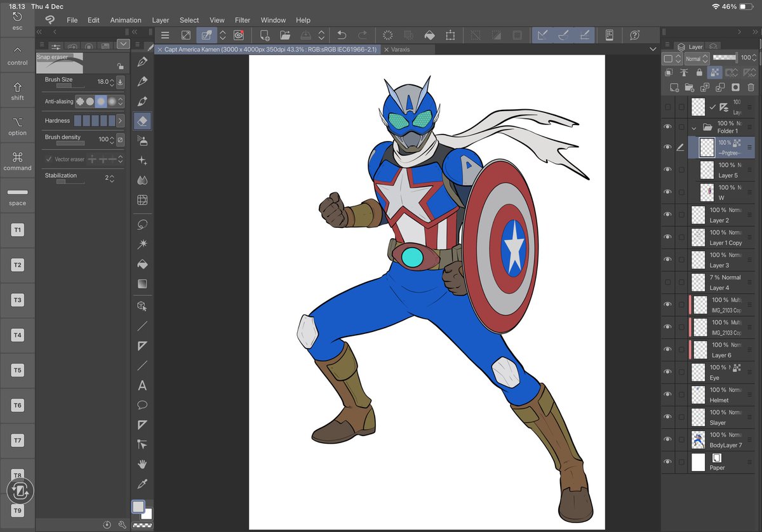
Task: Select the Eyedropper tool
Action: click(142, 484)
